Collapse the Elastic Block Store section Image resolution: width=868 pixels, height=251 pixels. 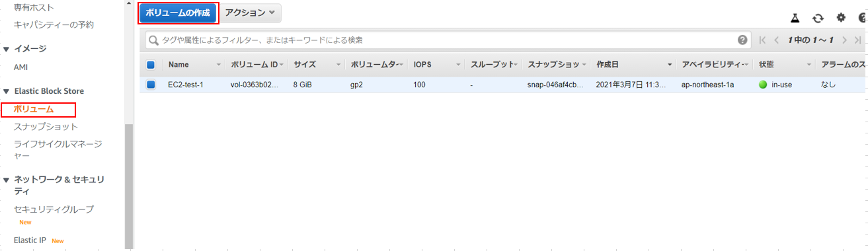(7, 91)
